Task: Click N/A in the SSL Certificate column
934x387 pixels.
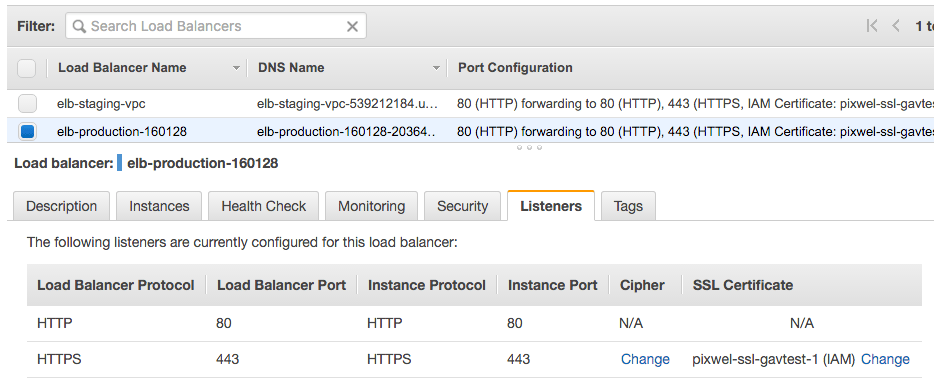Action: (x=802, y=323)
